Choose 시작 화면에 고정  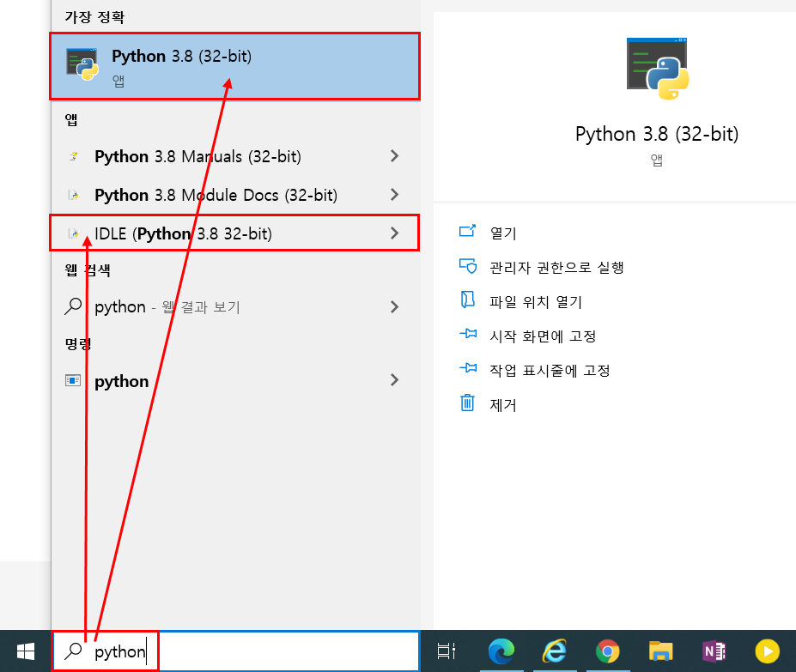[543, 336]
